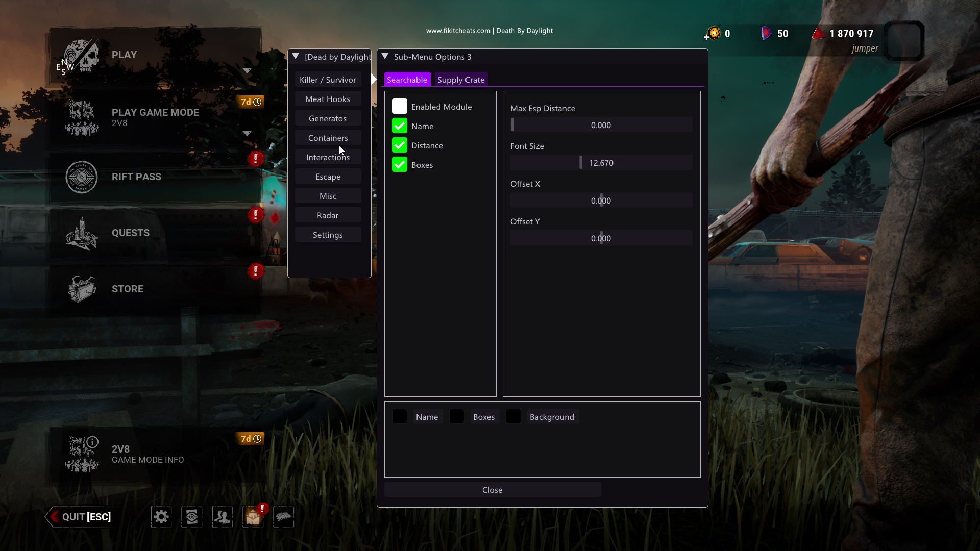Click the Quit [ESC] button
This screenshot has width=980, height=551.
coord(81,517)
